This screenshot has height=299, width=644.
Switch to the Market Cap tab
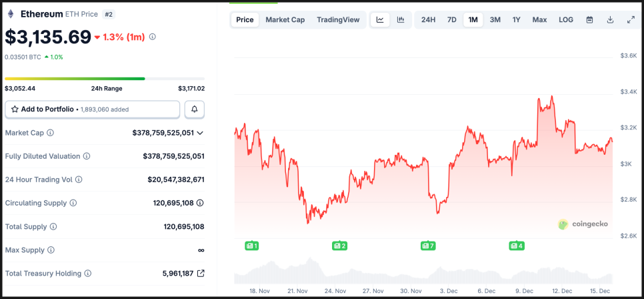click(285, 19)
